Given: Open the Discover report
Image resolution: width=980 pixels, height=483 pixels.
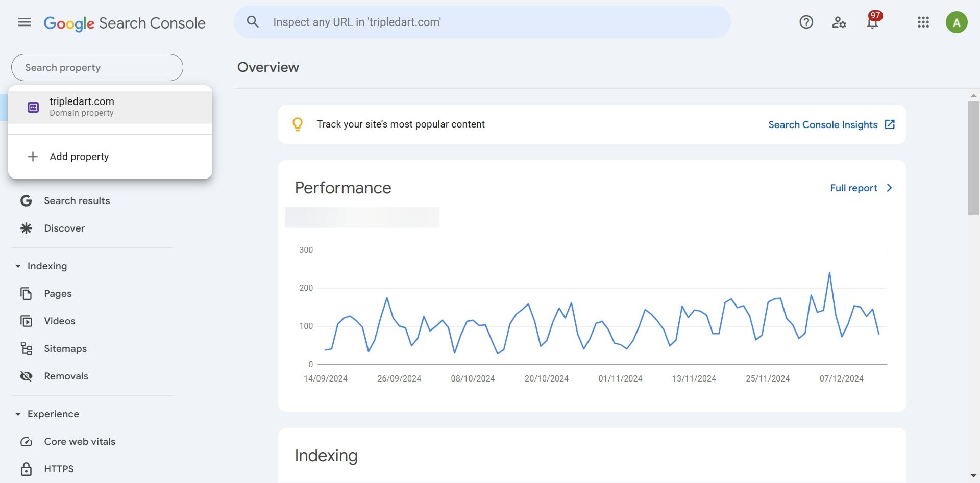Looking at the screenshot, I should pos(64,228).
